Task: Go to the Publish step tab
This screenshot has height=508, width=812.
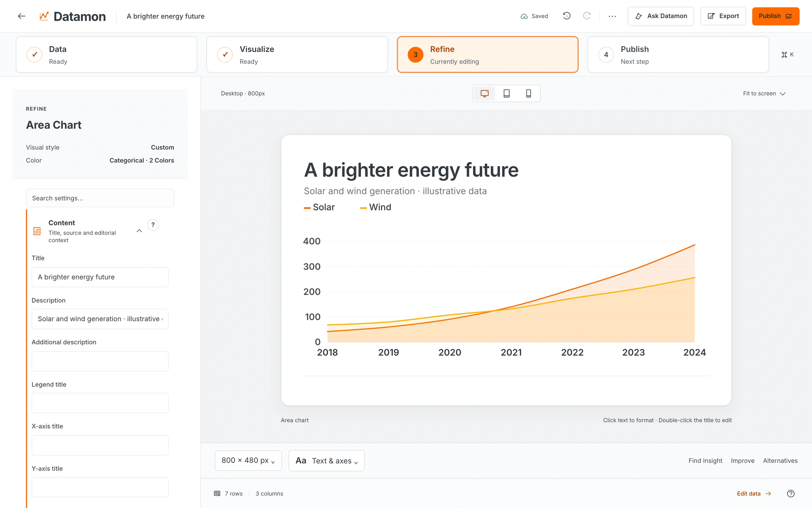Action: click(678, 54)
